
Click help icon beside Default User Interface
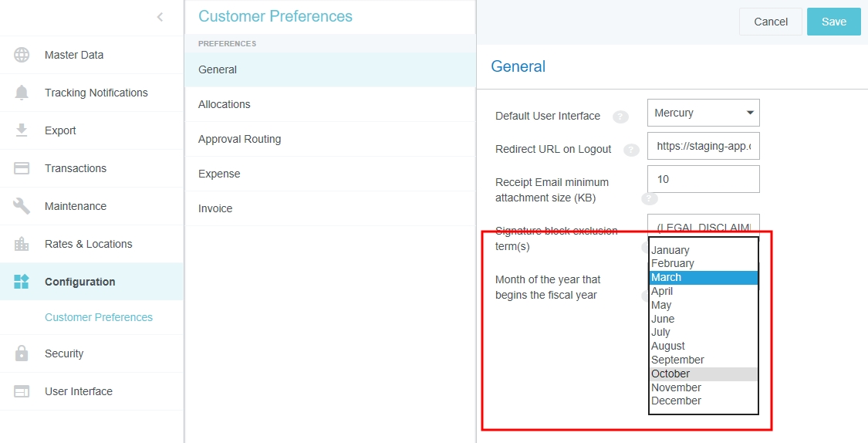click(620, 117)
